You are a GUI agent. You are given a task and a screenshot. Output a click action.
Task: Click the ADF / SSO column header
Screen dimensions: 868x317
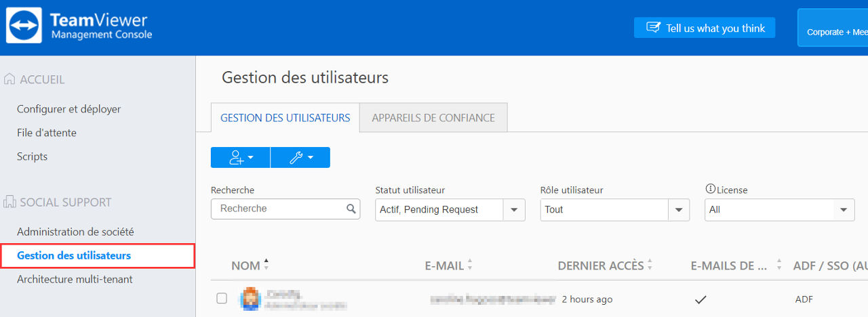[831, 266]
